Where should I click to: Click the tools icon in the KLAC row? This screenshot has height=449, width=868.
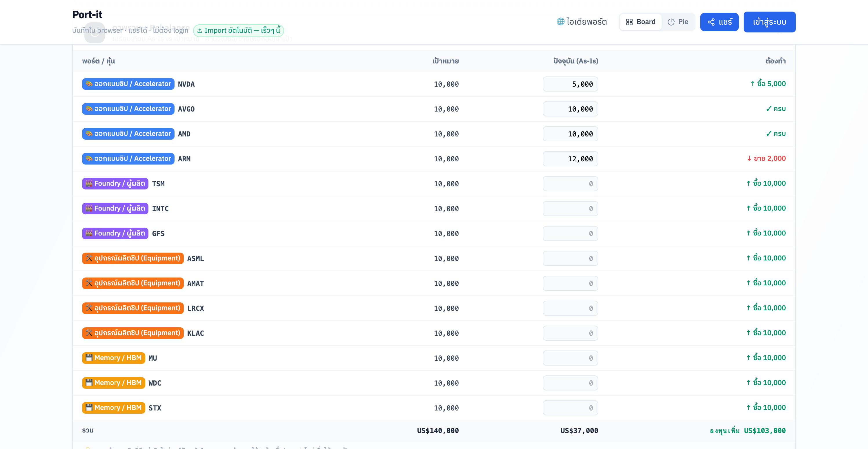point(89,333)
